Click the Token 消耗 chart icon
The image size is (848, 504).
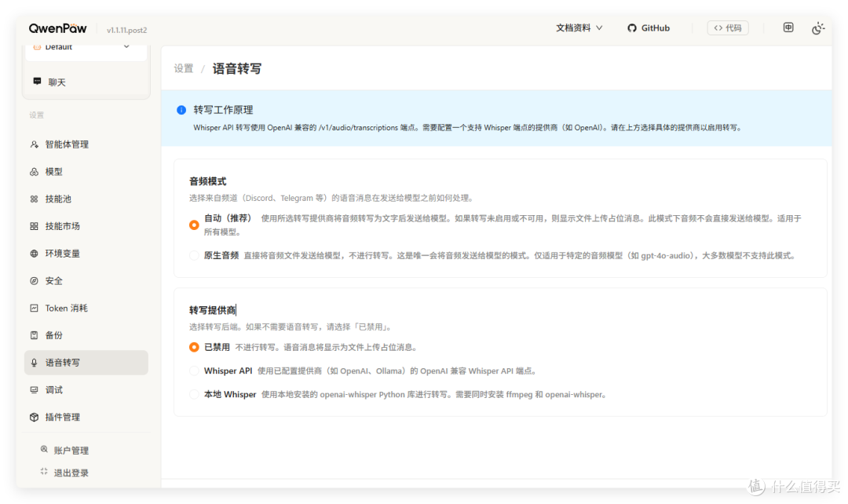(x=34, y=308)
